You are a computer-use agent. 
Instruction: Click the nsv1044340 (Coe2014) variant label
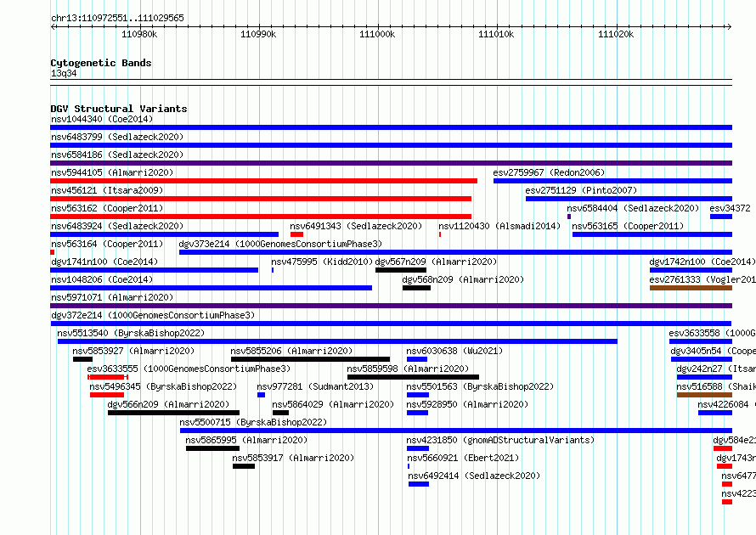102,119
